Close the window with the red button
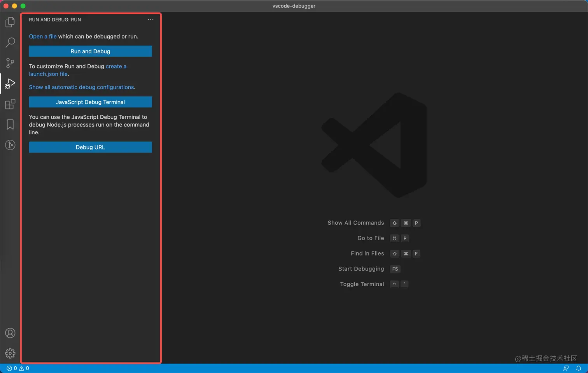The image size is (588, 373). (x=6, y=6)
